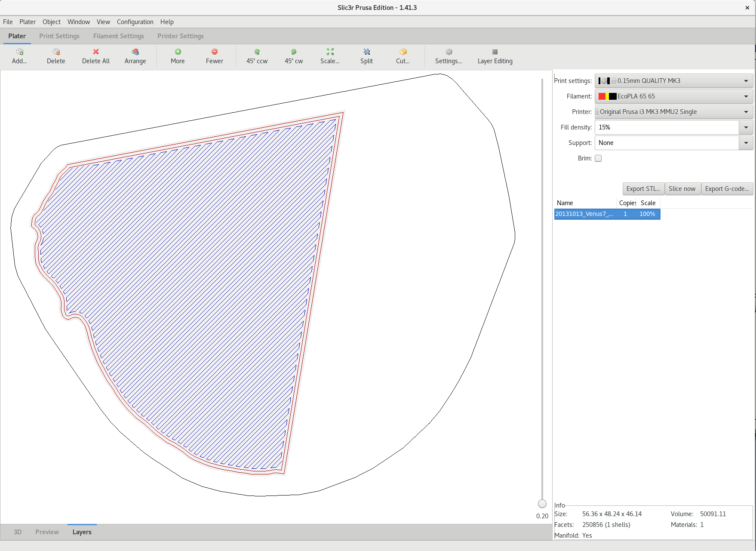
Task: Click the Slice now button
Action: 682,189
